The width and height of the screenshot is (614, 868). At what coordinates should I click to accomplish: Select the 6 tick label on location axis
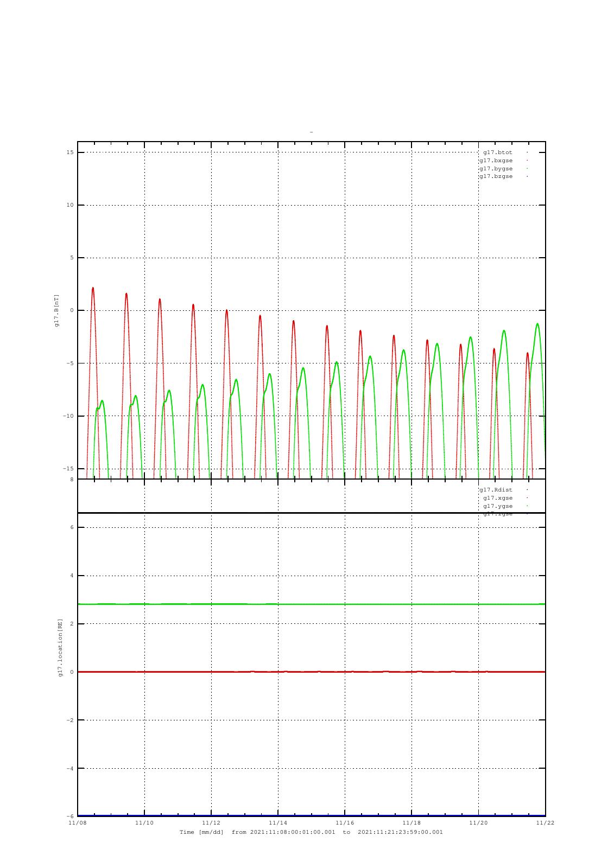point(72,527)
